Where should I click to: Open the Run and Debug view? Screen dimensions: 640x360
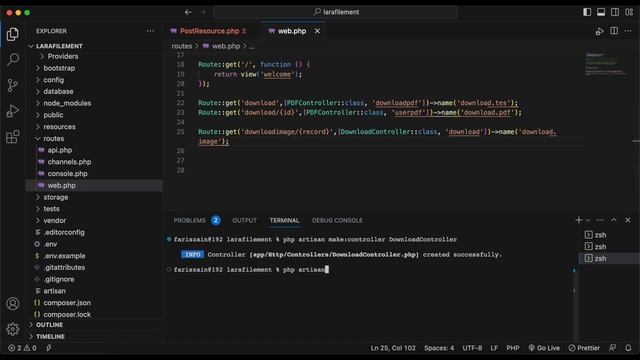click(13, 111)
